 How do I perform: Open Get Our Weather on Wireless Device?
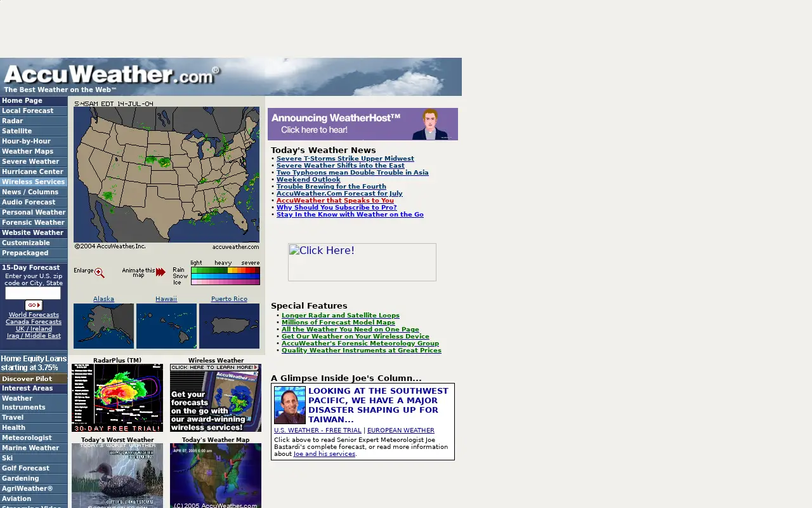pos(355,337)
